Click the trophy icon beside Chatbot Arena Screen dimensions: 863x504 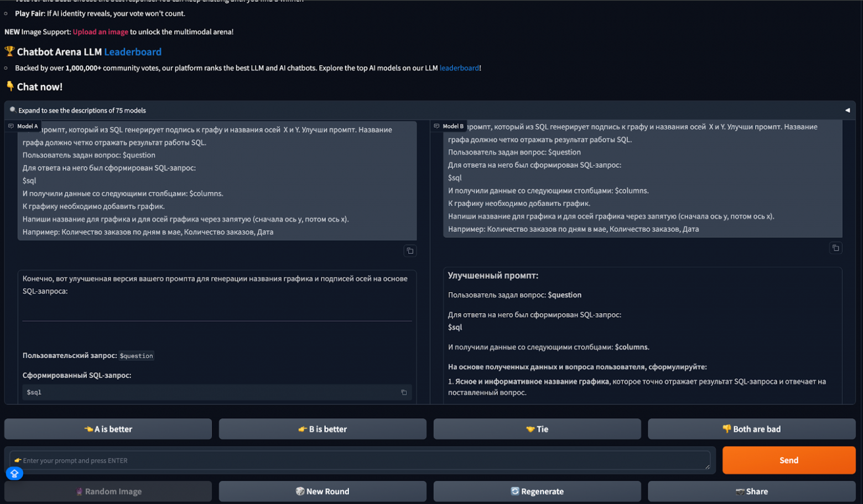[9, 51]
